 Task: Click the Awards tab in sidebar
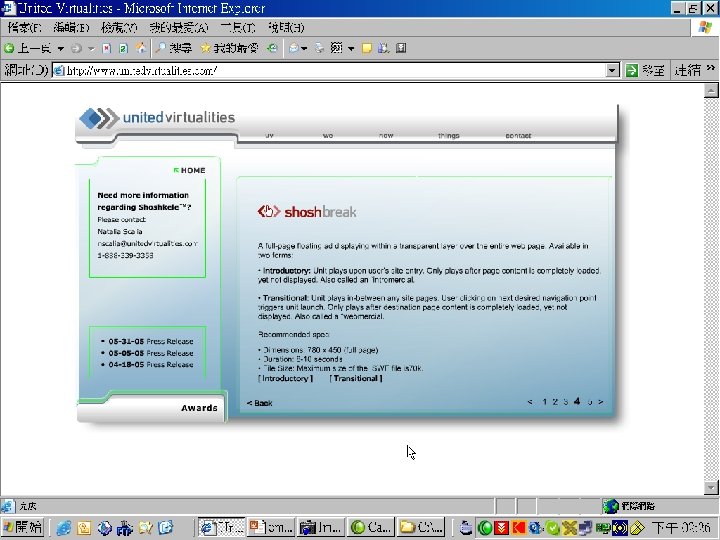(199, 408)
